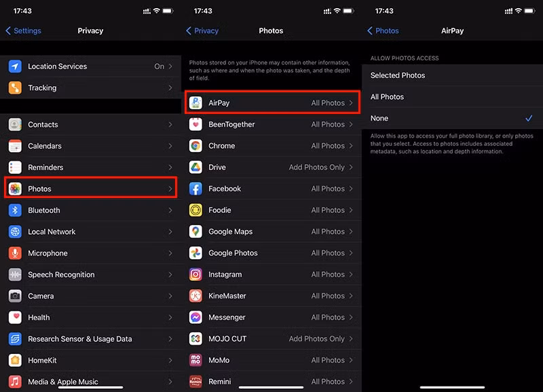The width and height of the screenshot is (543, 392).
Task: Open Google Maps photo access settings
Action: tap(271, 232)
